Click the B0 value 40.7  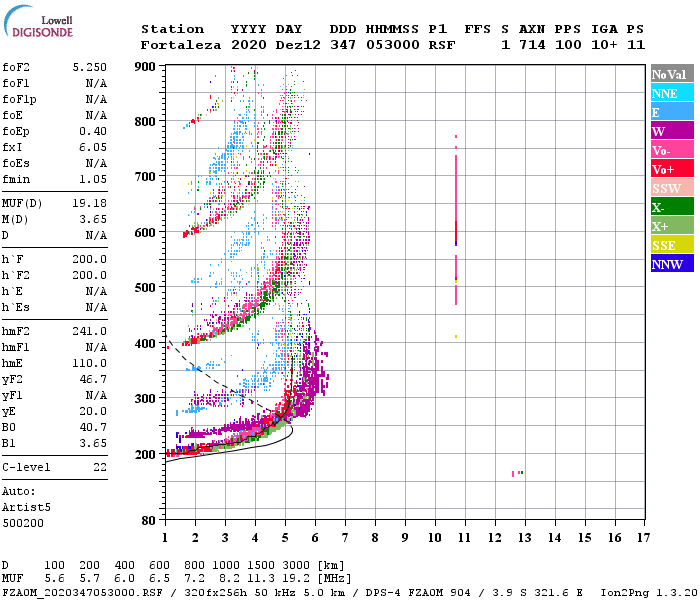[x=93, y=428]
